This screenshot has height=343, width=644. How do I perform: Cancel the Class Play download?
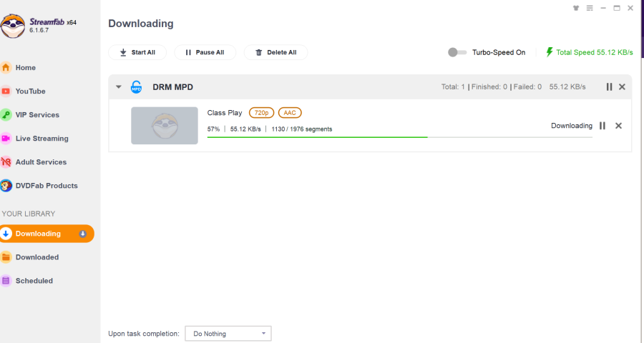click(x=618, y=126)
